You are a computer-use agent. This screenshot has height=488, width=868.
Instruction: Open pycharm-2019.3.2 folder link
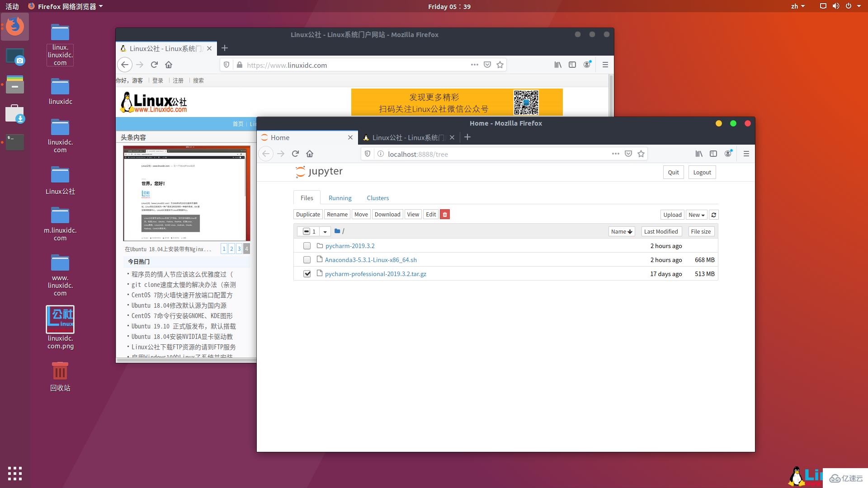point(350,246)
